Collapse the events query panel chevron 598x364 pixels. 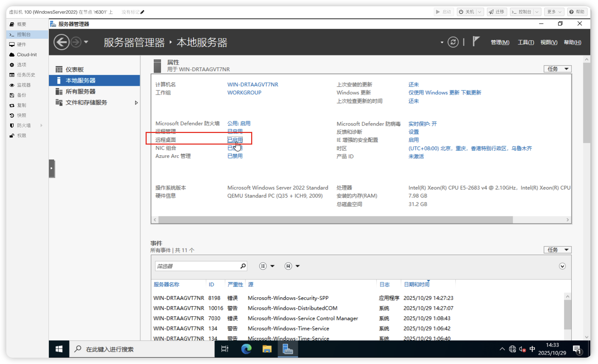(562, 266)
